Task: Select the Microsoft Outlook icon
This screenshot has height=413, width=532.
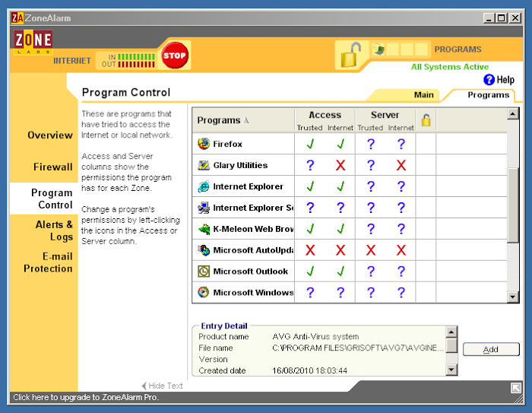Action: pos(204,271)
